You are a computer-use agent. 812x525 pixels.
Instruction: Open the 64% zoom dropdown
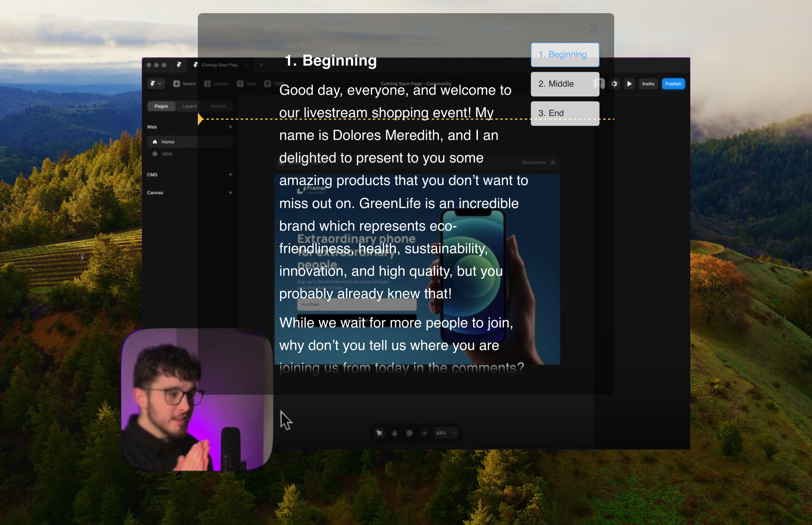tap(445, 433)
